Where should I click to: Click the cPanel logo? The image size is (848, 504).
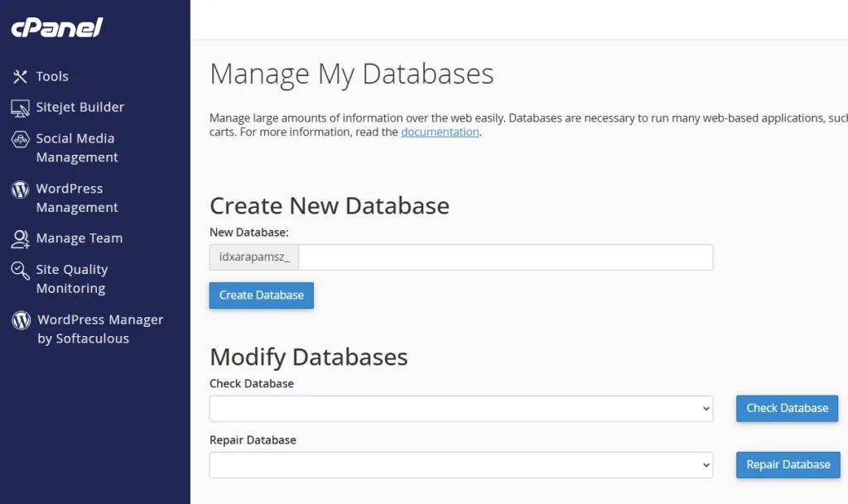point(56,28)
